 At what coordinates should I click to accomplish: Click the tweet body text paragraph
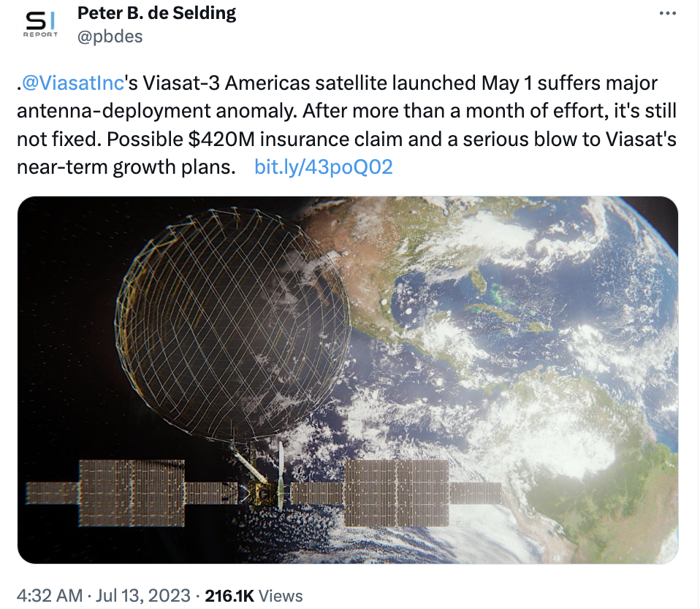click(x=347, y=125)
